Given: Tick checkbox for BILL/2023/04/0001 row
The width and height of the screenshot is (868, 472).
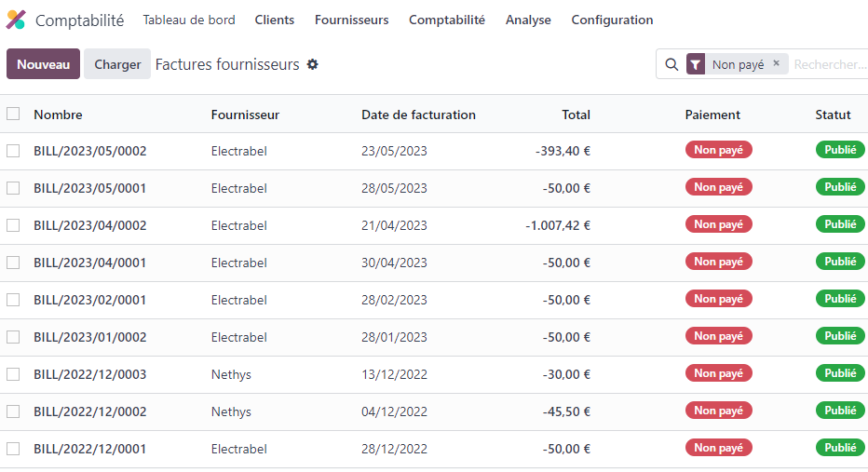Looking at the screenshot, I should coord(13,263).
